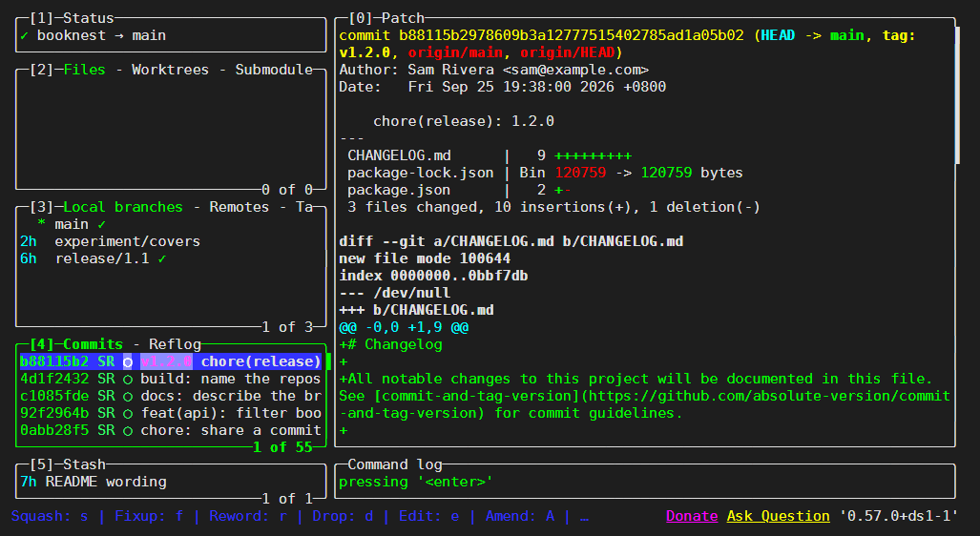The width and height of the screenshot is (980, 536).
Task: Open the Ask Question link
Action: pos(778,516)
